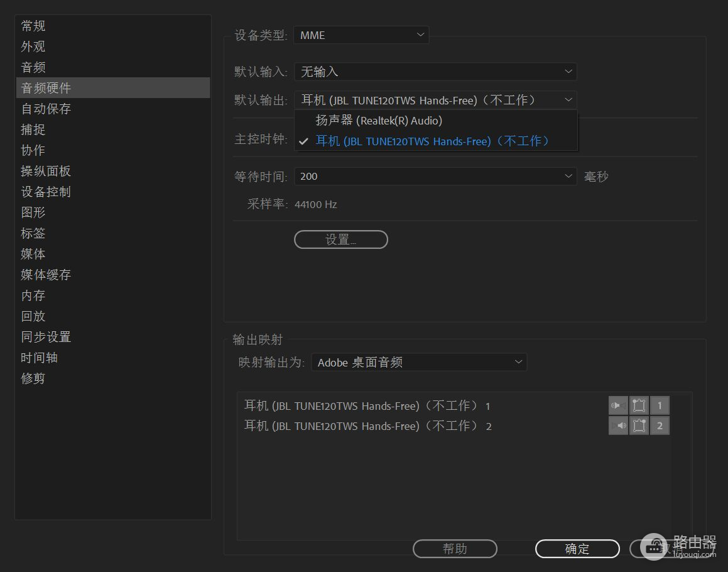Screen dimensions: 728x572
Task: Choose 扬声器 (Realtek(R) Audio) output option
Action: click(435, 120)
